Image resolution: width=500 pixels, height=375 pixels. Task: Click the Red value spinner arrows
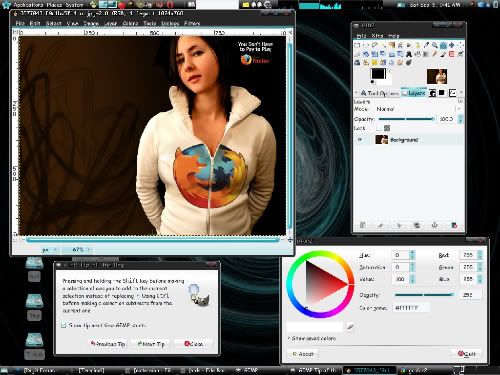pos(480,255)
